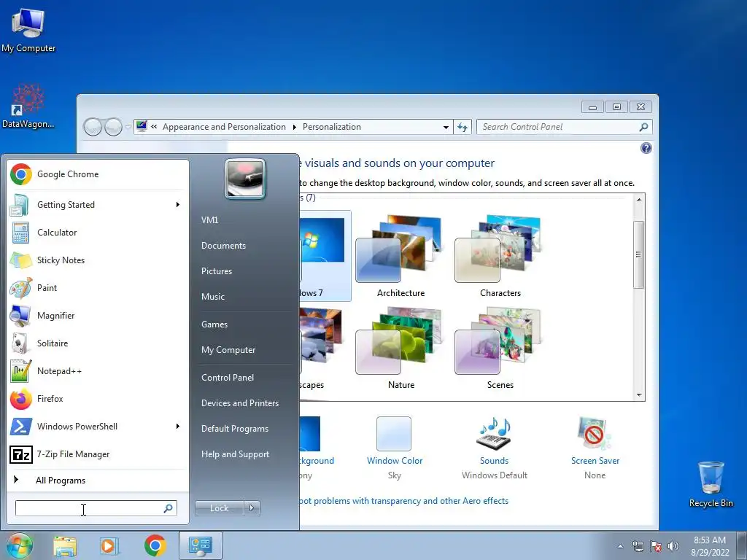The height and width of the screenshot is (560, 747).
Task: Open the volume speaker tray icon
Action: (673, 546)
